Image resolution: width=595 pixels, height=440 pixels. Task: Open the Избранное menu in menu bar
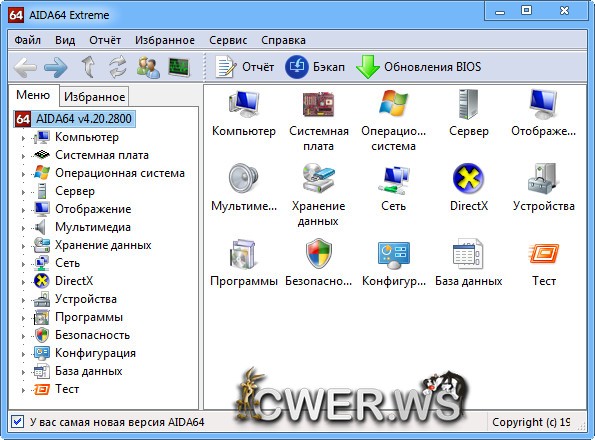[165, 40]
